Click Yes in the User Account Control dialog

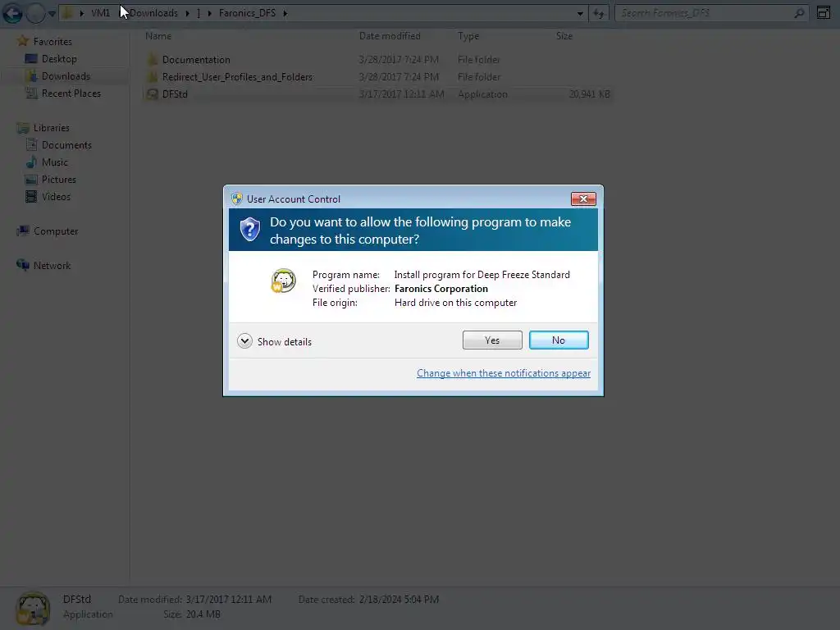click(492, 340)
